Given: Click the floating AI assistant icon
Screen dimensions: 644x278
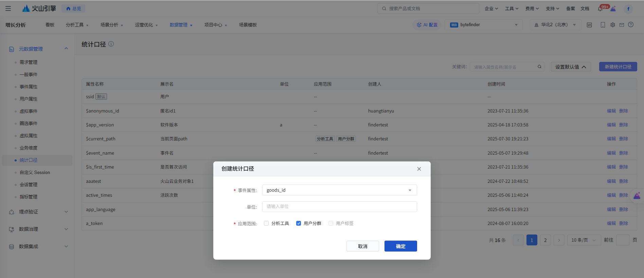Looking at the screenshot, I should (x=637, y=195).
